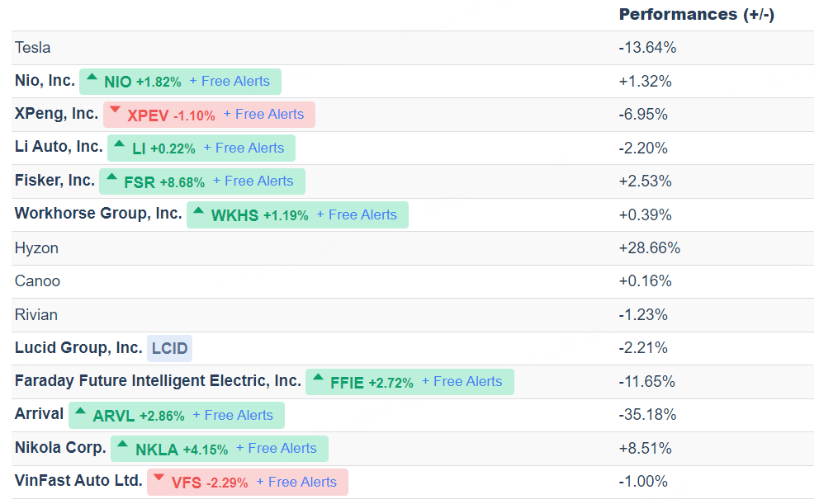Click the green up arrow beside LI

click(x=120, y=144)
